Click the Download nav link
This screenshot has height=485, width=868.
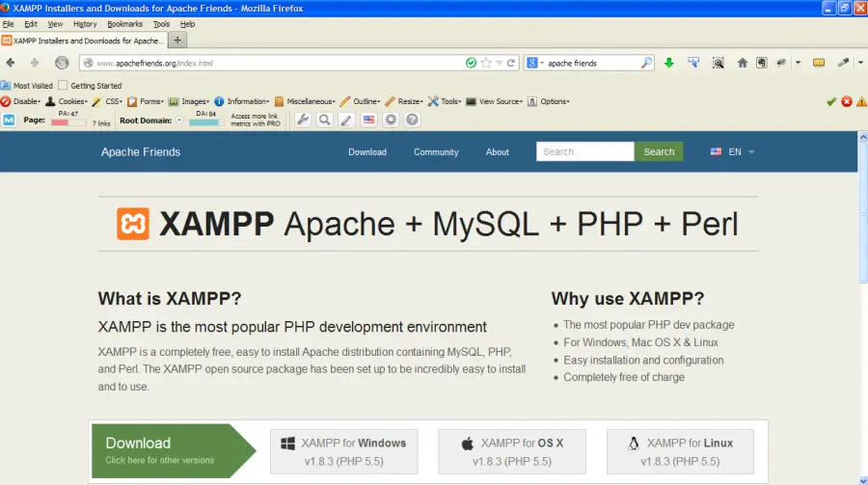point(367,151)
